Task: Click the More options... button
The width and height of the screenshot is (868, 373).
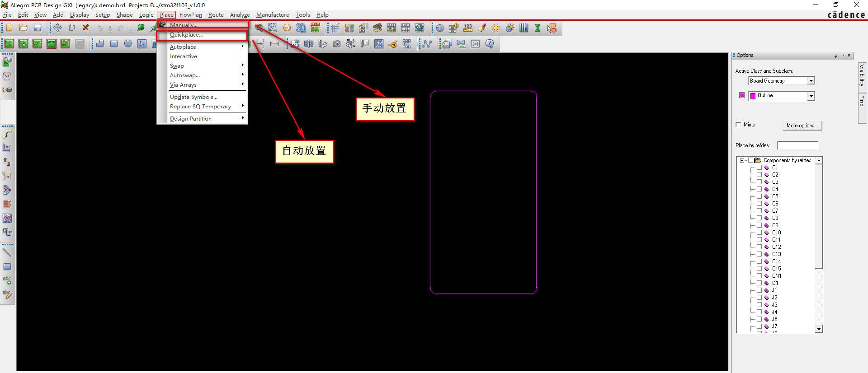Action: click(x=802, y=126)
